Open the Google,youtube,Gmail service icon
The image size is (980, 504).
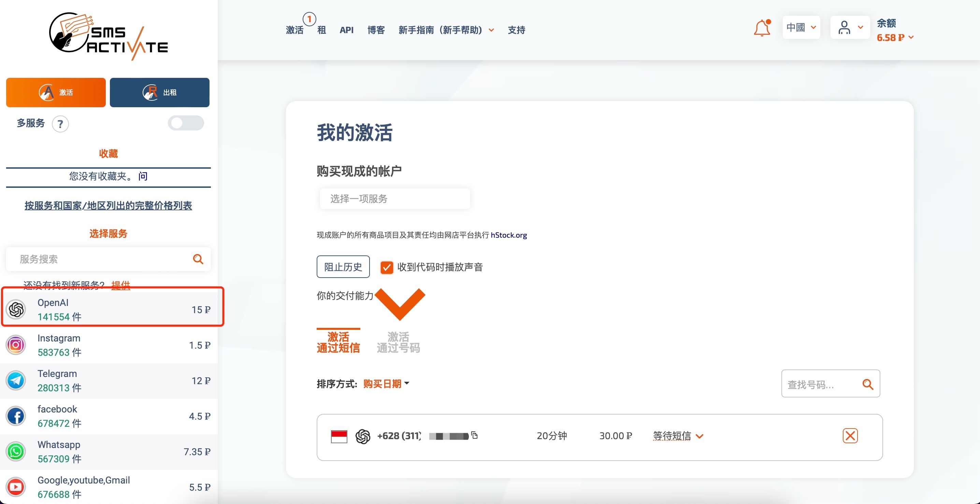click(16, 487)
